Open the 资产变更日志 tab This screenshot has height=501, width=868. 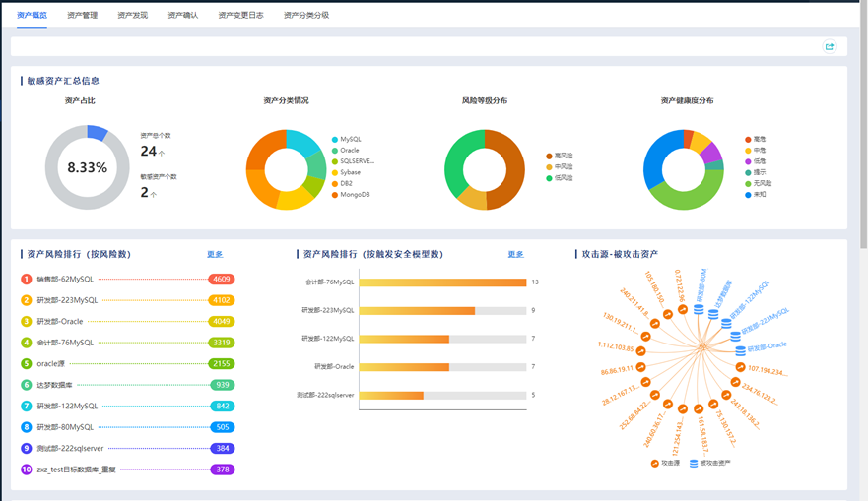[240, 15]
